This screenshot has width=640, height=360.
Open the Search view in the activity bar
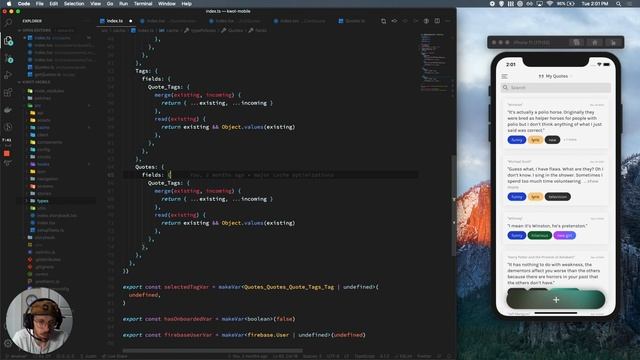tap(8, 22)
